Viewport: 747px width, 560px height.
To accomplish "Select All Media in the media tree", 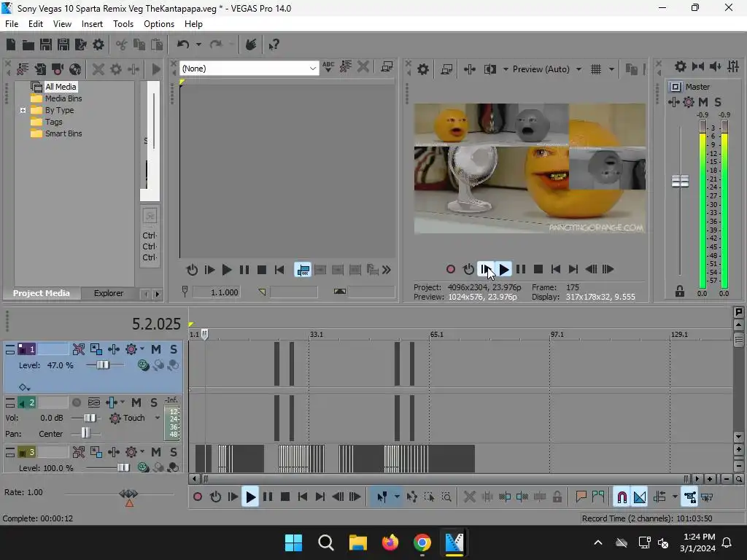I will click(61, 87).
